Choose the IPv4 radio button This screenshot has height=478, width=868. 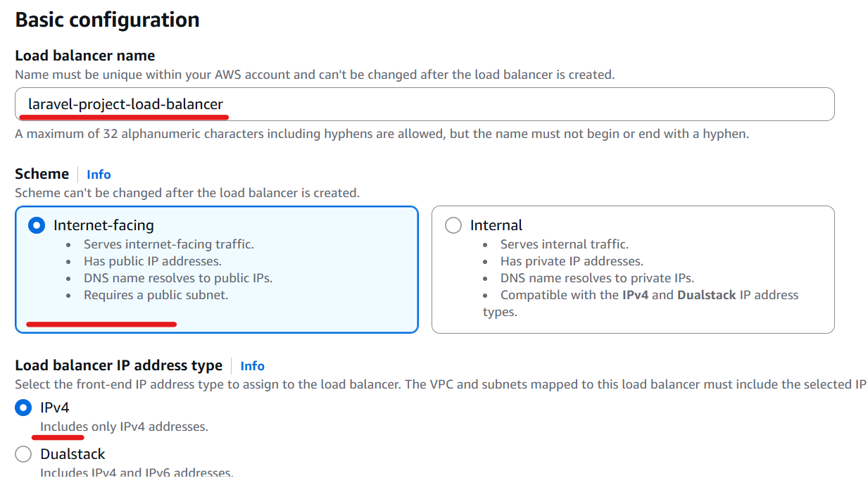(23, 408)
